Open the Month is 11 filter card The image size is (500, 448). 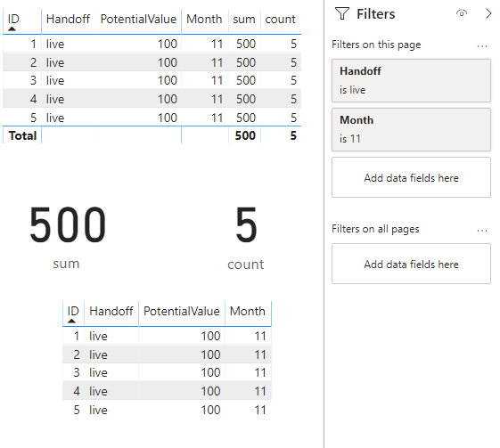[x=411, y=129]
